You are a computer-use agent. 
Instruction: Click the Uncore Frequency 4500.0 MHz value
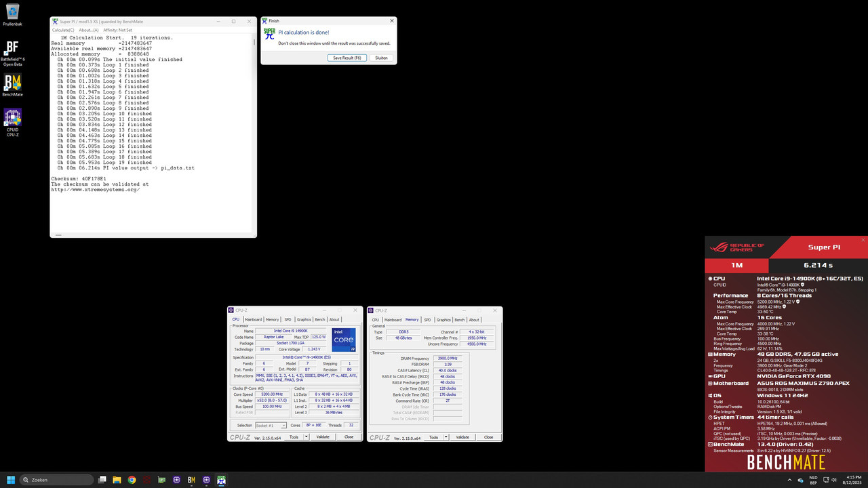pos(475,344)
